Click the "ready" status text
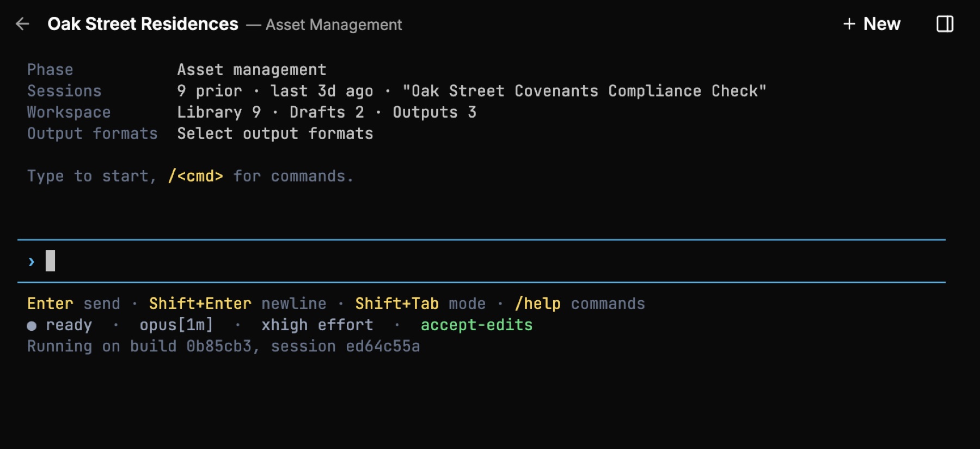The width and height of the screenshot is (980, 449). click(x=69, y=325)
